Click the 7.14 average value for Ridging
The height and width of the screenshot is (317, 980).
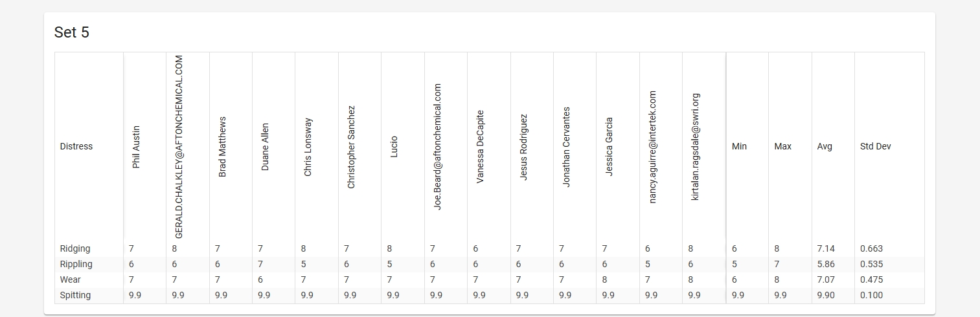pos(826,248)
